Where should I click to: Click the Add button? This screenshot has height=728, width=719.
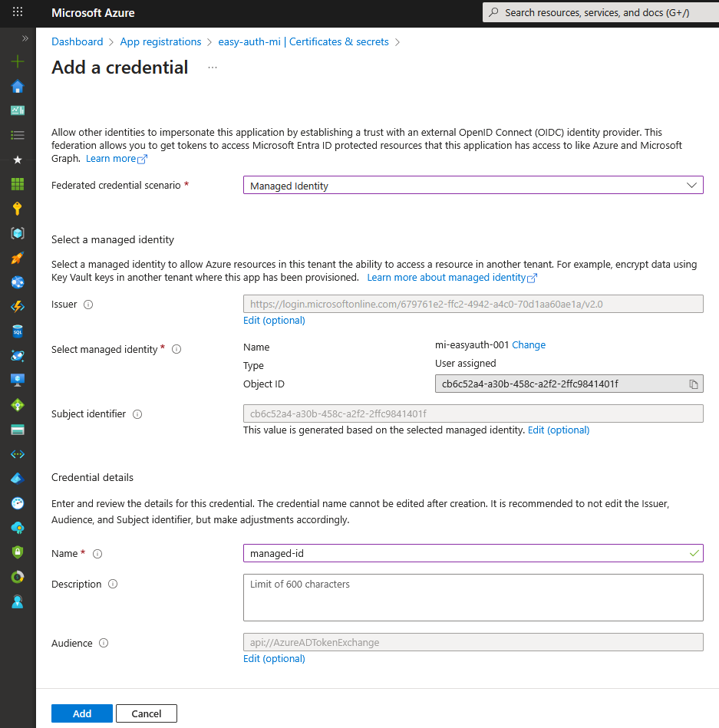coord(82,713)
